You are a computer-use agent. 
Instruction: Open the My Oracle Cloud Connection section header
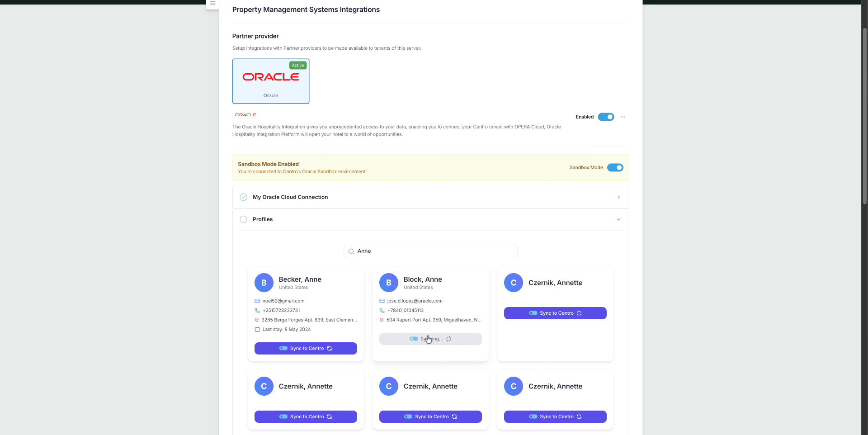[290, 197]
